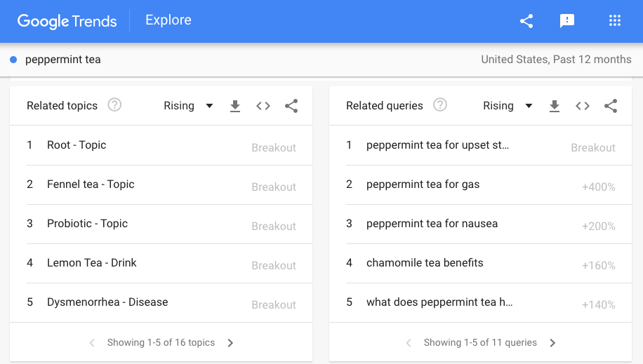Go to next page of queries

click(552, 343)
